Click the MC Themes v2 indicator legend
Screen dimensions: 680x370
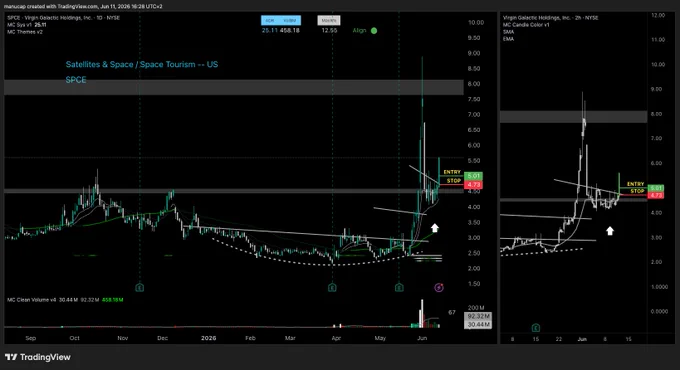click(25, 32)
